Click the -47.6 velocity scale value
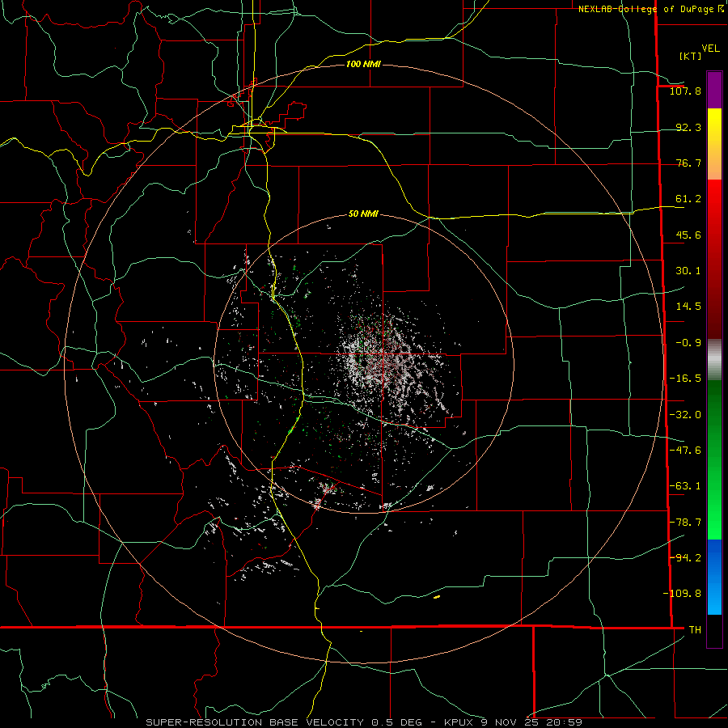This screenshot has height=728, width=728. pyautogui.click(x=685, y=451)
